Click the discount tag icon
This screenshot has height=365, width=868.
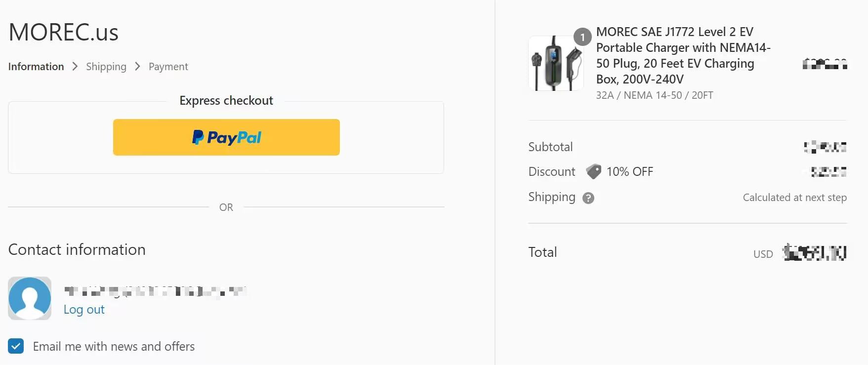click(593, 171)
